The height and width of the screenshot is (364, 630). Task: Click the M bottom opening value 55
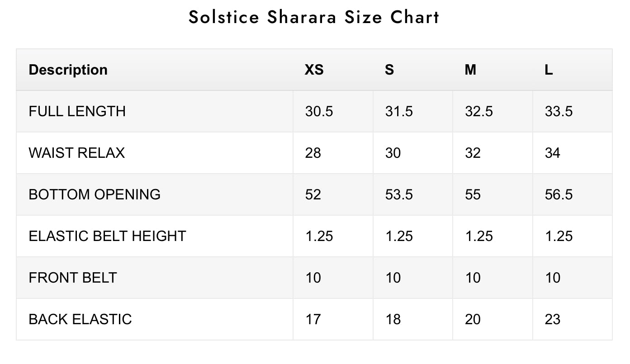(473, 194)
